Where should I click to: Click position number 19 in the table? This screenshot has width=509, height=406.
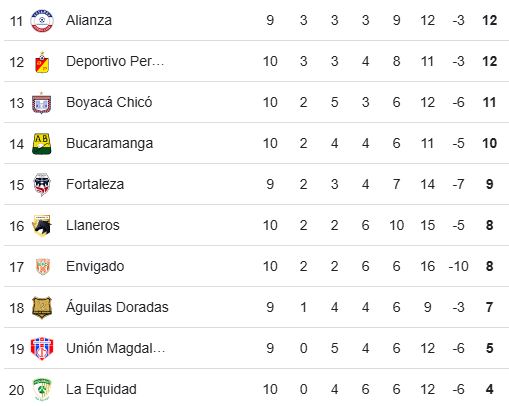click(17, 349)
